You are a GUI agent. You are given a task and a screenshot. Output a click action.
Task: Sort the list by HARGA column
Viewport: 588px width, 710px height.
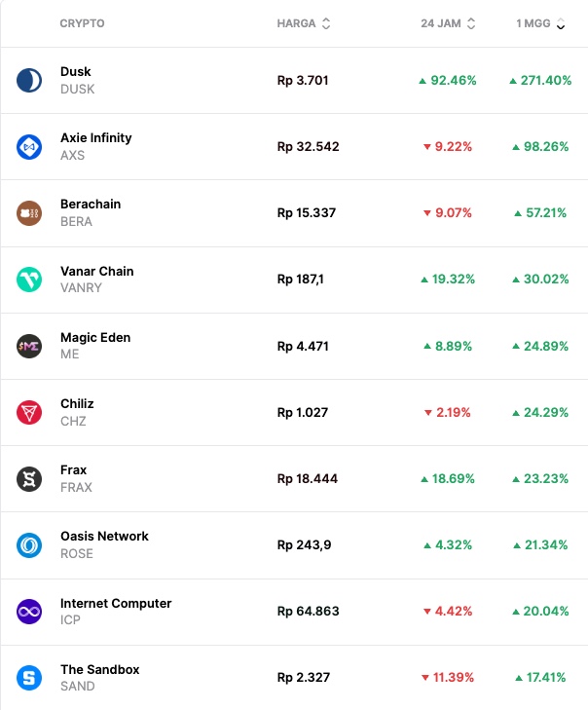[x=304, y=23]
